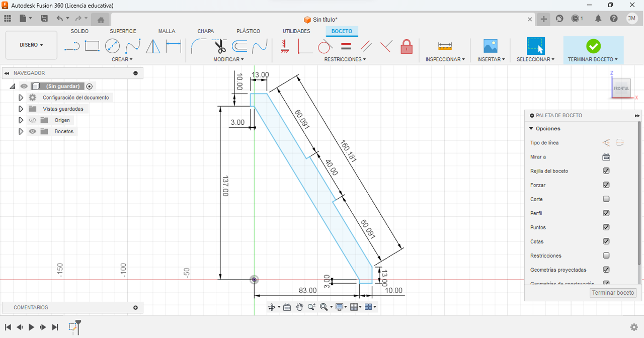Switch to the UTILIDADES tab

pyautogui.click(x=296, y=31)
